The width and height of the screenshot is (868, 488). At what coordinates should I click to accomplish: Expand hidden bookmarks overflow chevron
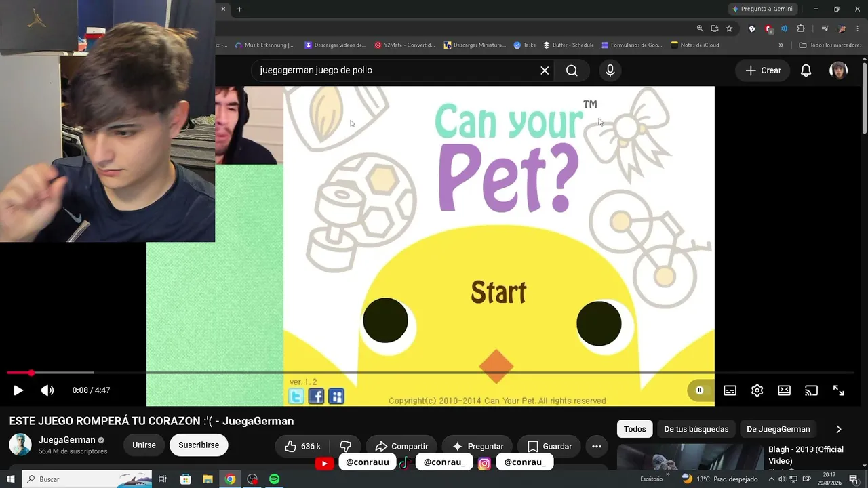[x=781, y=45]
